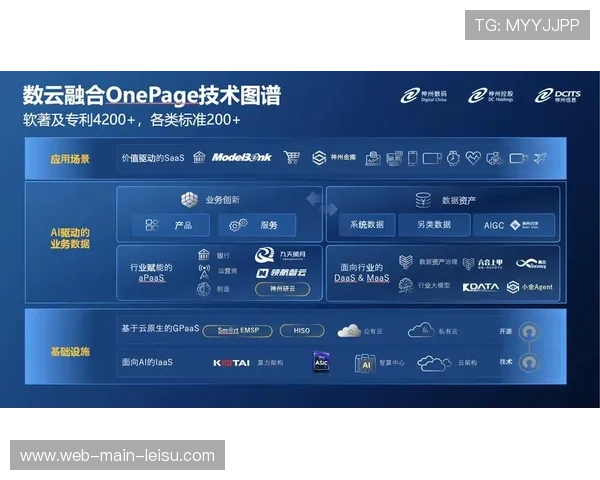This screenshot has height=480, width=600.
Task: Click the HISO pill button
Action: (x=302, y=330)
